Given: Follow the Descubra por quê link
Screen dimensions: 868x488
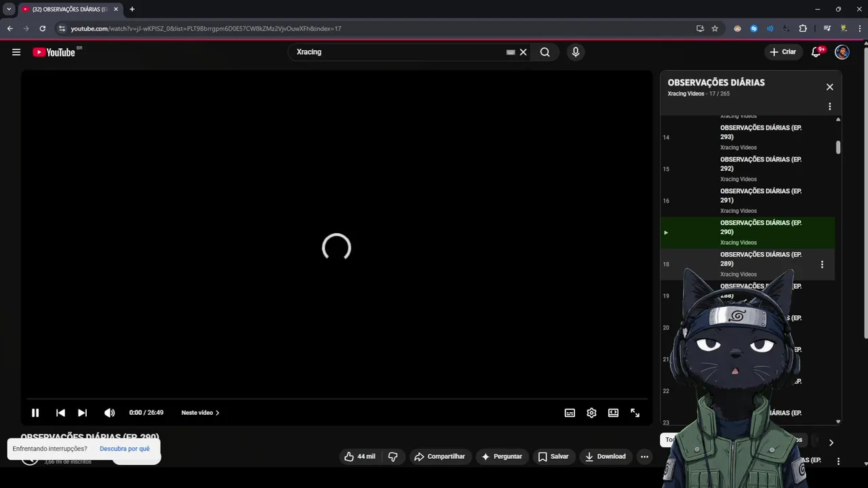Looking at the screenshot, I should click(125, 449).
